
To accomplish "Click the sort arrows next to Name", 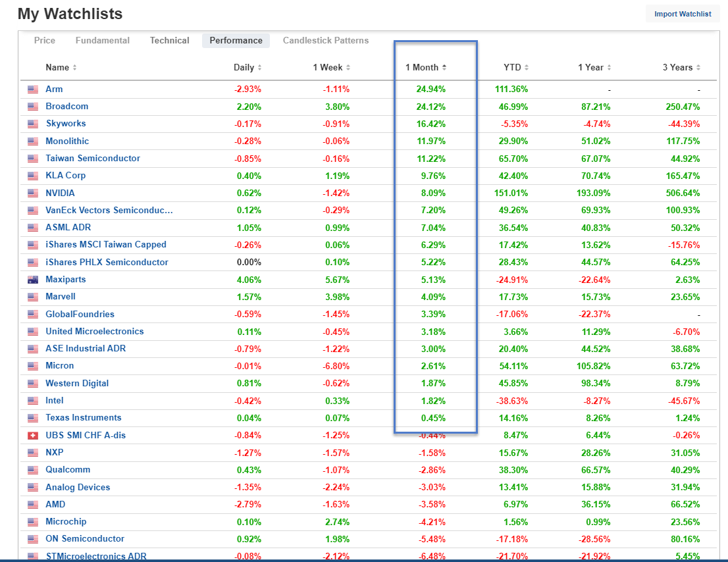I will [x=74, y=68].
